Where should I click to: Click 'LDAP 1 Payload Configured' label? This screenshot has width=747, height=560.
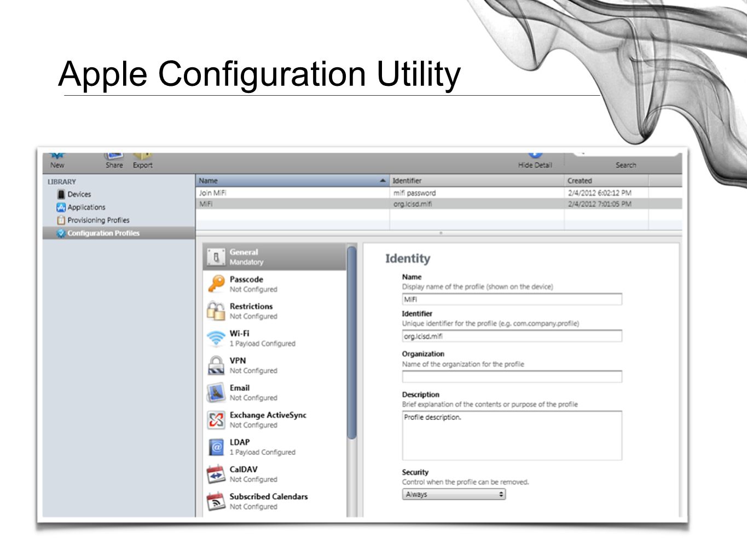coord(262,447)
